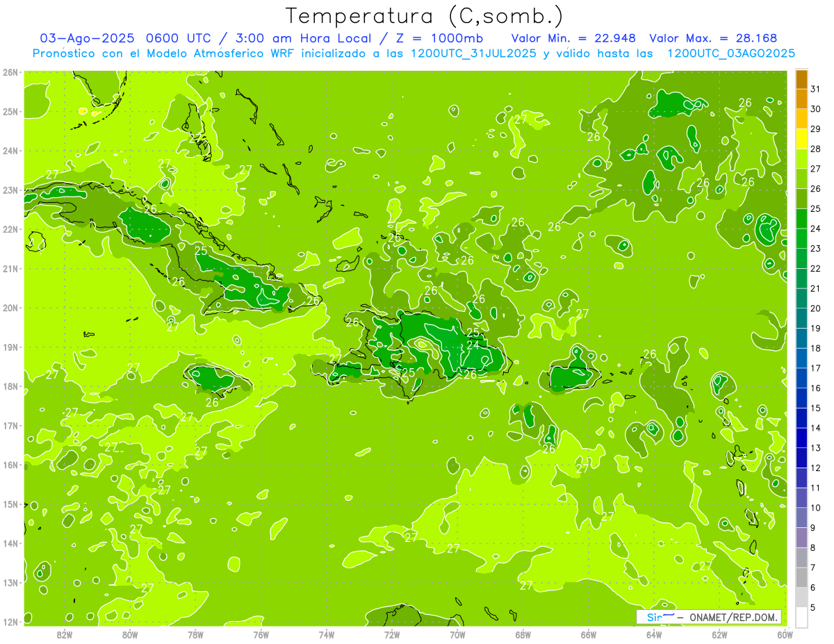Pick the dark blue swatch between 12 and 13
This screenshot has height=644, width=834.
pyautogui.click(x=801, y=458)
